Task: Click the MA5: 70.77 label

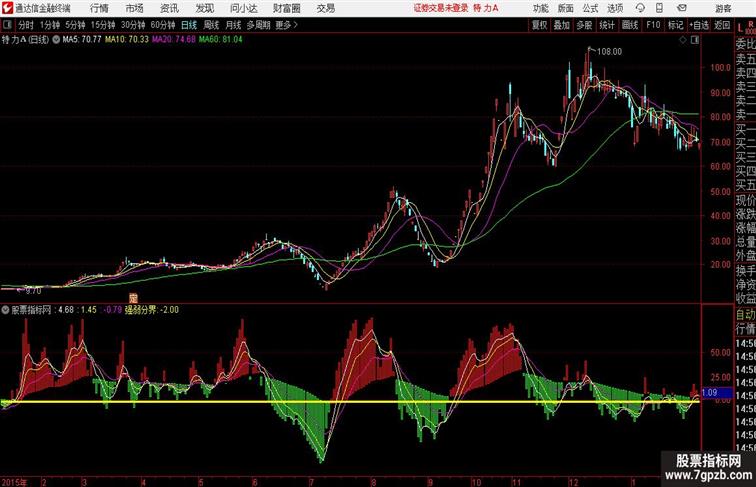Action: (82, 40)
